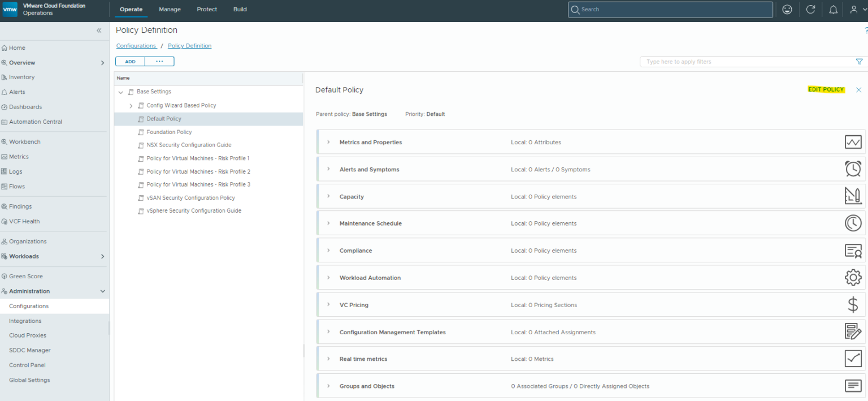The height and width of the screenshot is (401, 868).
Task: Open Findings in sidebar
Action: (x=20, y=206)
